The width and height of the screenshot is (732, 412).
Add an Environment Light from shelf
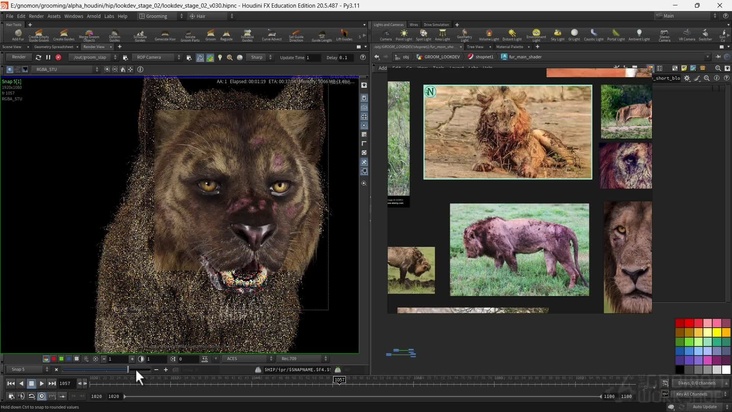tap(536, 35)
